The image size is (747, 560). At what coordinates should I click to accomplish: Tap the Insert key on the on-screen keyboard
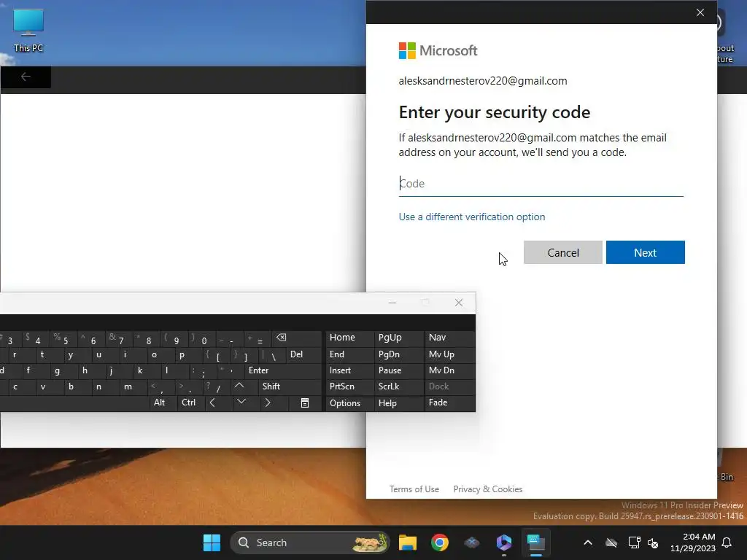[x=349, y=370]
